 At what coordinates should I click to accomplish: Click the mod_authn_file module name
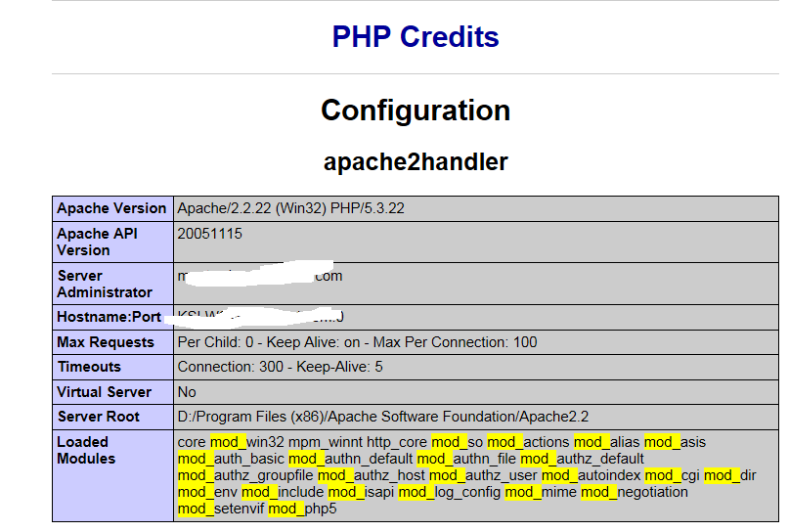[466, 459]
